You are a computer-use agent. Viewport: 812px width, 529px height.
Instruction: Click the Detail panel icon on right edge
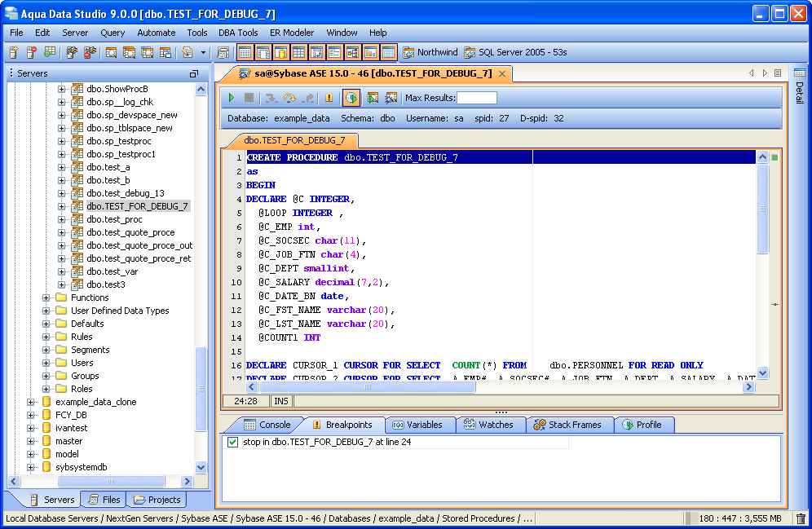(x=799, y=73)
